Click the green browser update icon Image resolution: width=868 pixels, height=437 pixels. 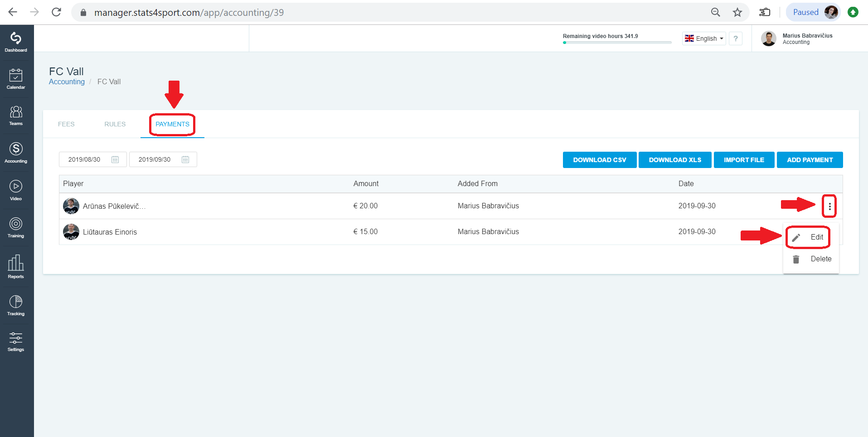(853, 12)
